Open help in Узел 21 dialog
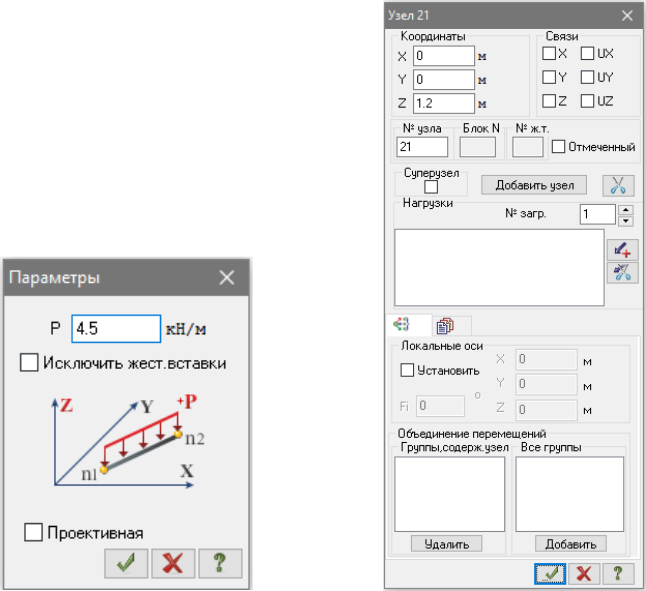Viewport: 646px width, 591px height. [618, 573]
